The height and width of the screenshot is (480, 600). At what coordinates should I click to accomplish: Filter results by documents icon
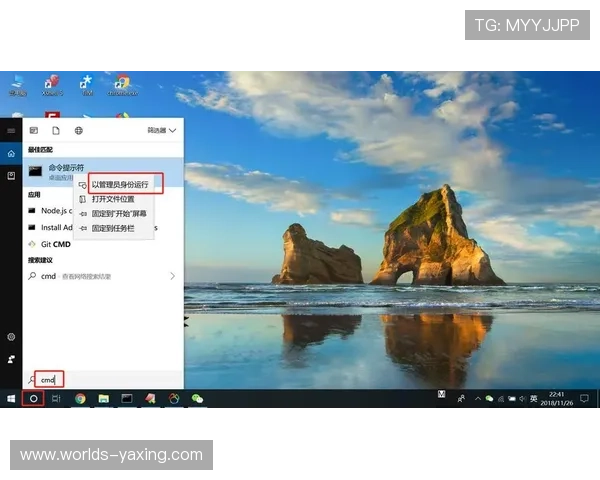tap(56, 130)
